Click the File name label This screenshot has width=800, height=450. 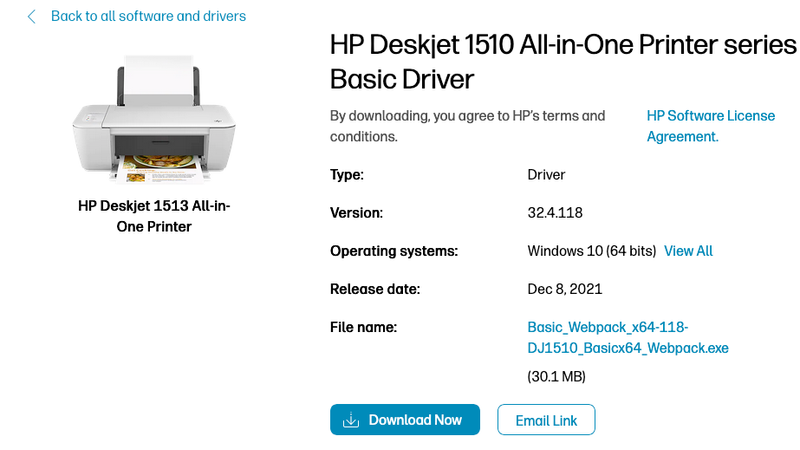click(363, 327)
